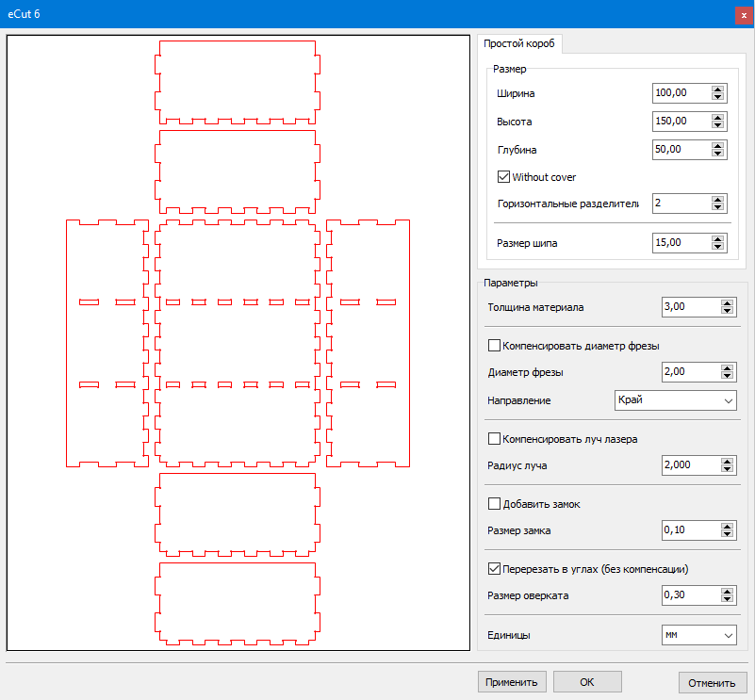Image resolution: width=755 pixels, height=700 pixels.
Task: Click the red box layout preview
Action: click(x=238, y=343)
